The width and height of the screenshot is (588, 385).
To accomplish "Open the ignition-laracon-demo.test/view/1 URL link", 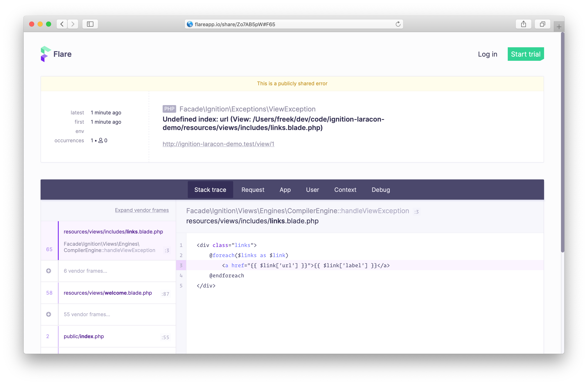I will click(218, 144).
